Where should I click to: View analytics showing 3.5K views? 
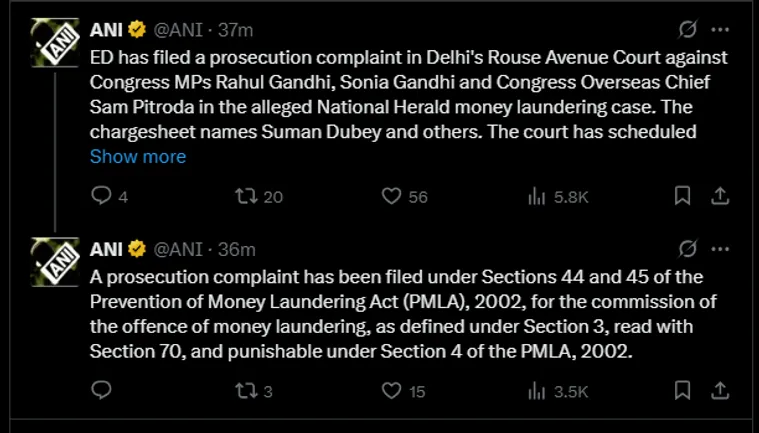[x=536, y=390]
